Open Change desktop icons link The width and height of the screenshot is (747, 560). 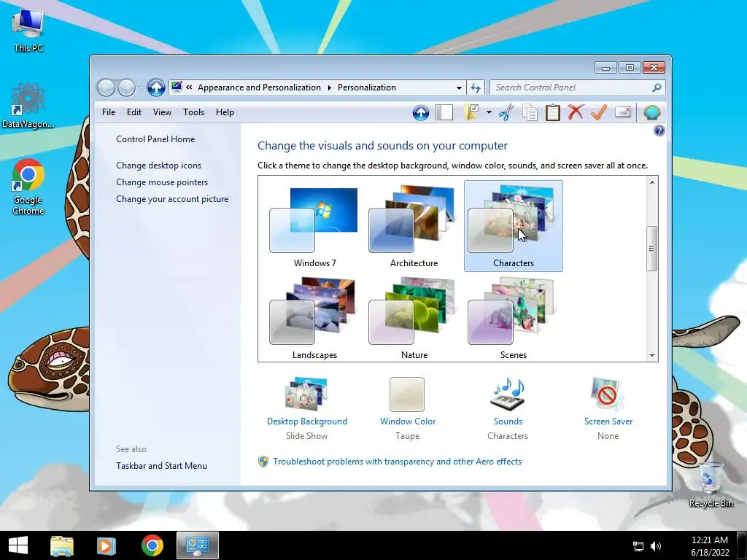coord(158,166)
